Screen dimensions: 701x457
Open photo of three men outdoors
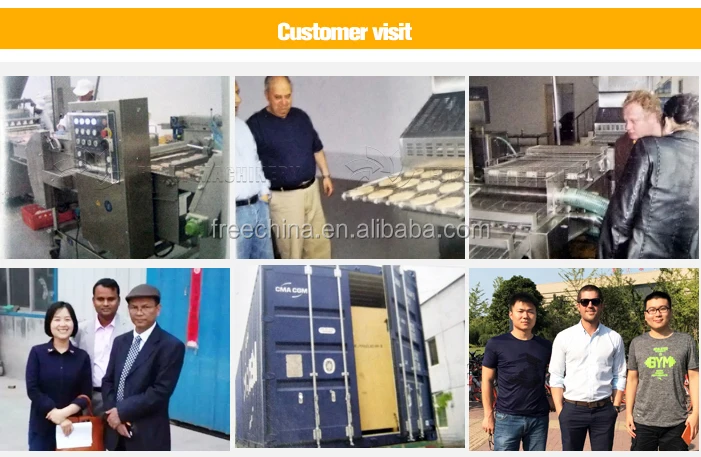point(583,359)
